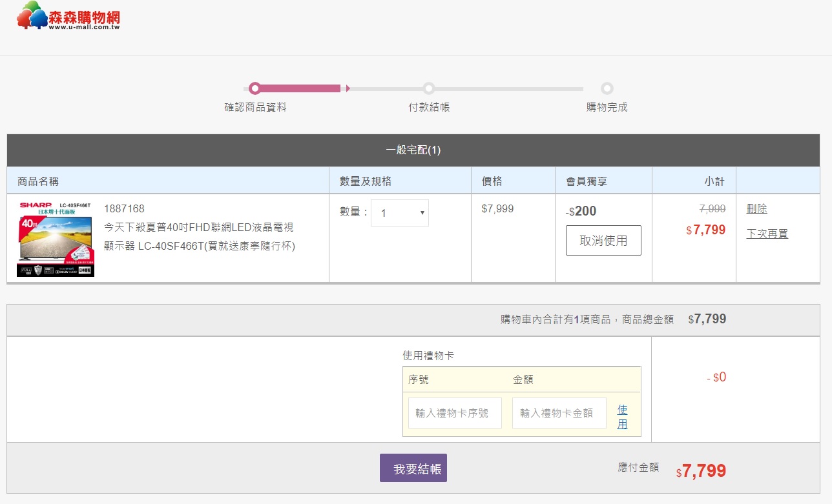Image resolution: width=832 pixels, height=504 pixels.
Task: Open the 數量 quantity dropdown
Action: [x=400, y=213]
